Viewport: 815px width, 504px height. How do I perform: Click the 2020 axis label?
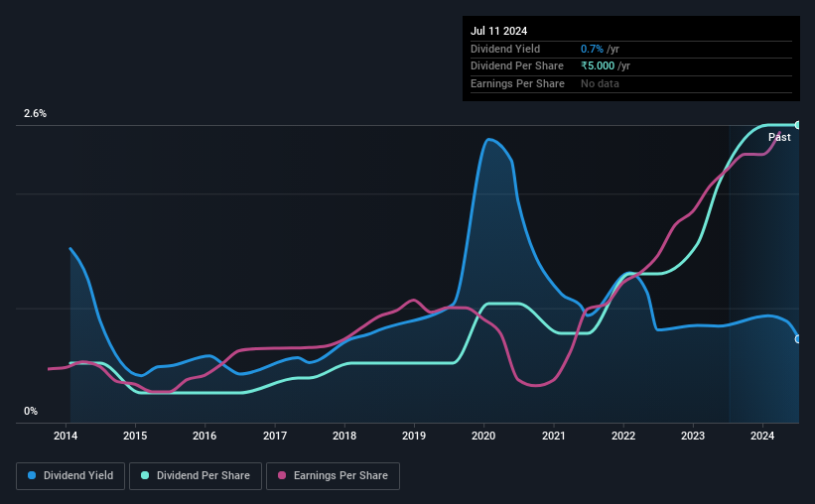click(x=483, y=436)
